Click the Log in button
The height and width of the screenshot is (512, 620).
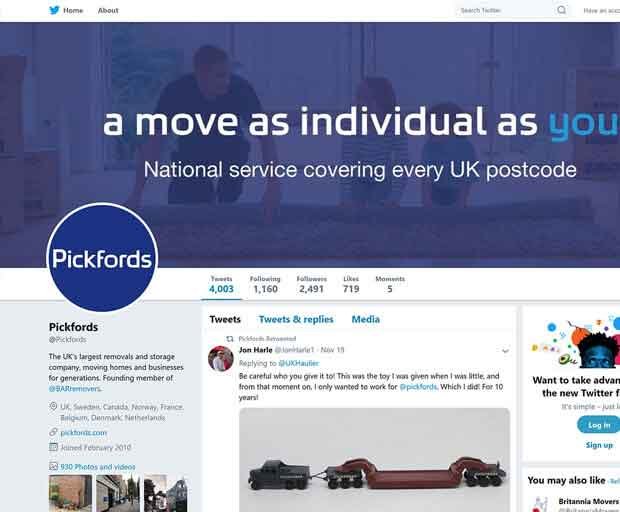(599, 425)
